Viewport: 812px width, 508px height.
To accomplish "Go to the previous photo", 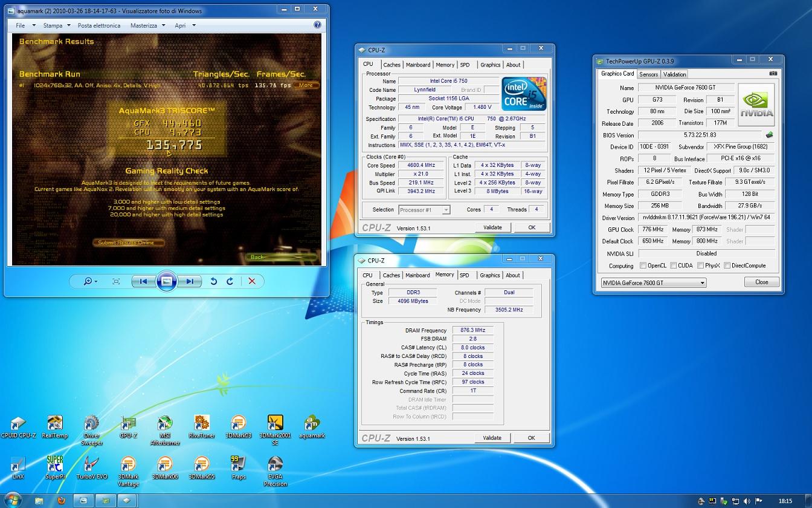I will pos(143,281).
